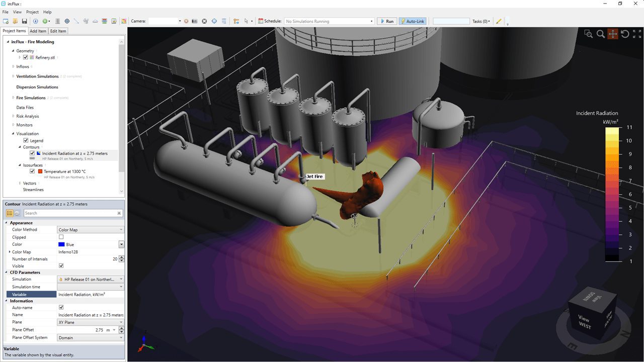
Task: Activate the pan tool in viewport
Action: pos(612,34)
